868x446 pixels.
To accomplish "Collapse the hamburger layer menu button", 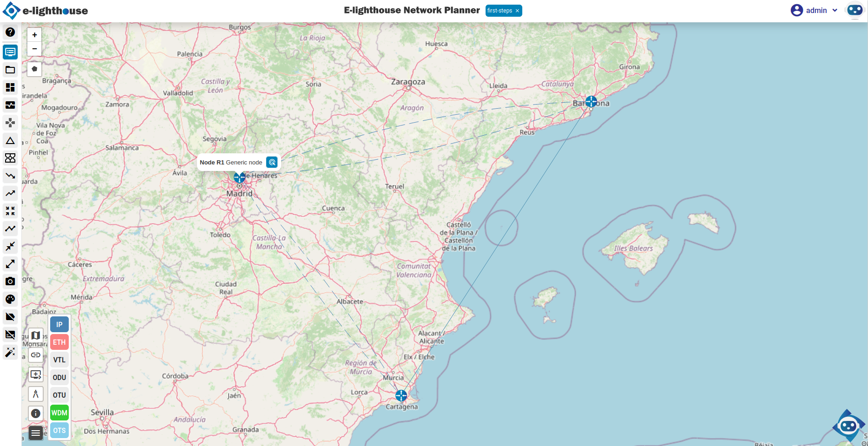I will click(36, 433).
